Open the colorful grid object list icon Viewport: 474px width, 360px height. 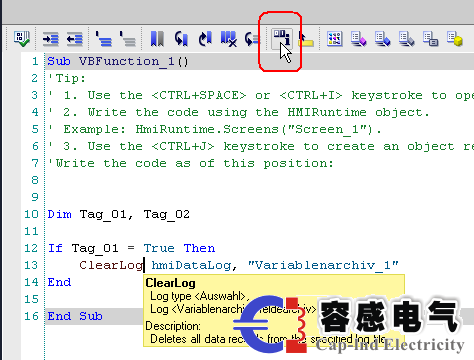(335, 39)
